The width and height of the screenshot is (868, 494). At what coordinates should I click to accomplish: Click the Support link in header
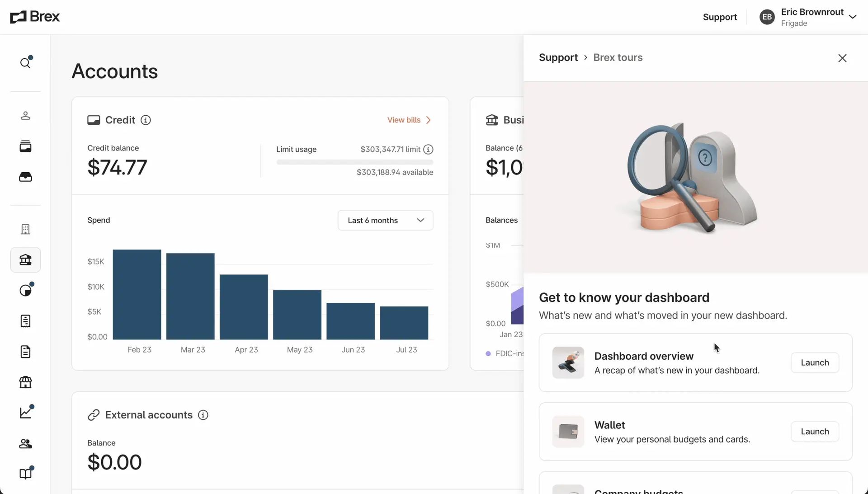click(x=720, y=17)
